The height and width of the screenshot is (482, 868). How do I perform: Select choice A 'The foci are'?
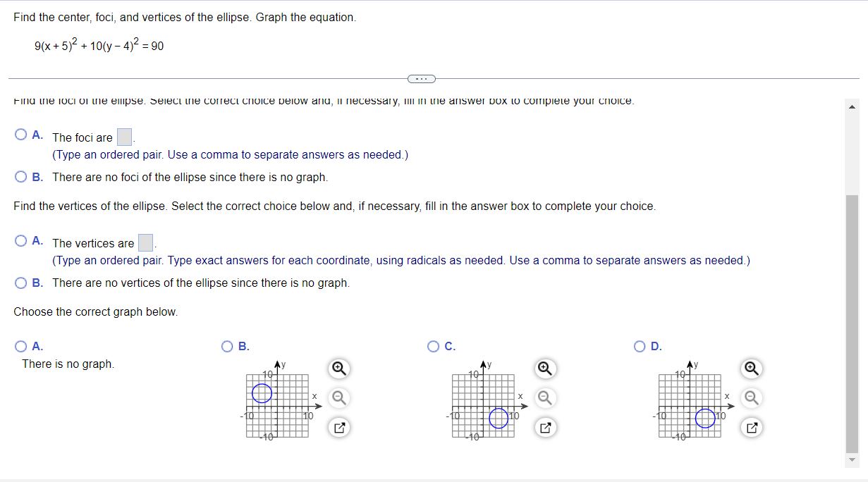point(20,134)
